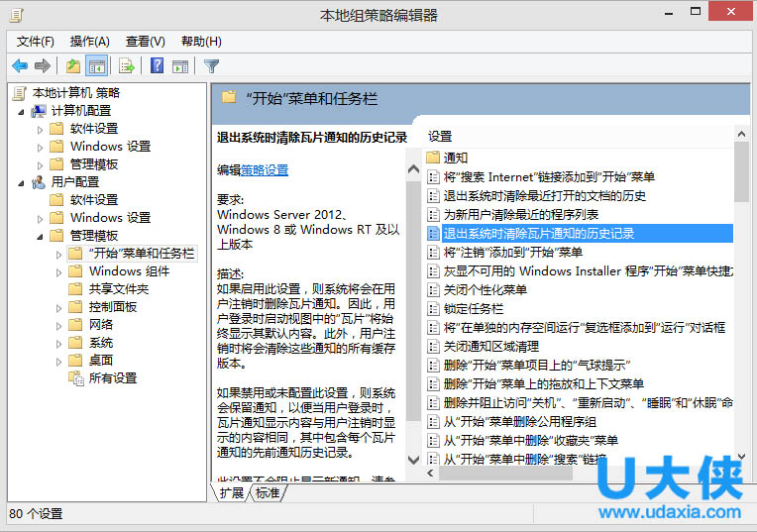
Task: Select 将"注销"添加到"开始"菜单
Action: (x=512, y=252)
